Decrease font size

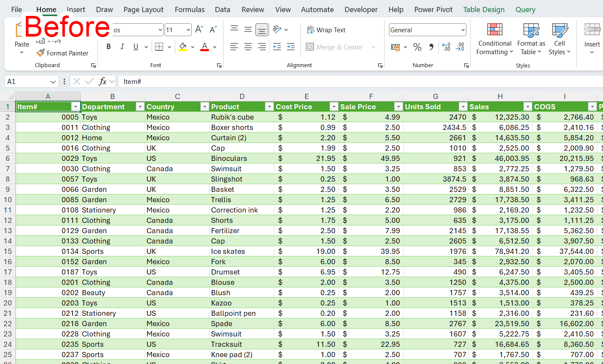tap(213, 30)
